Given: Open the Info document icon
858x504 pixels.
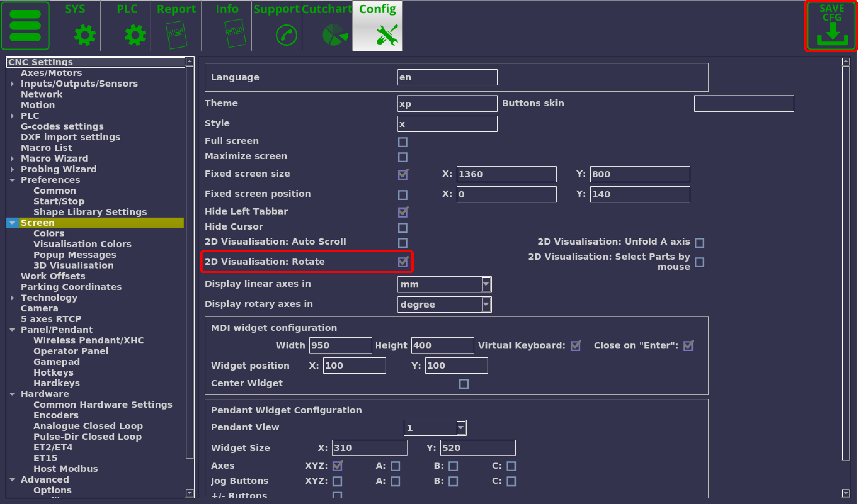Looking at the screenshot, I should click(235, 33).
